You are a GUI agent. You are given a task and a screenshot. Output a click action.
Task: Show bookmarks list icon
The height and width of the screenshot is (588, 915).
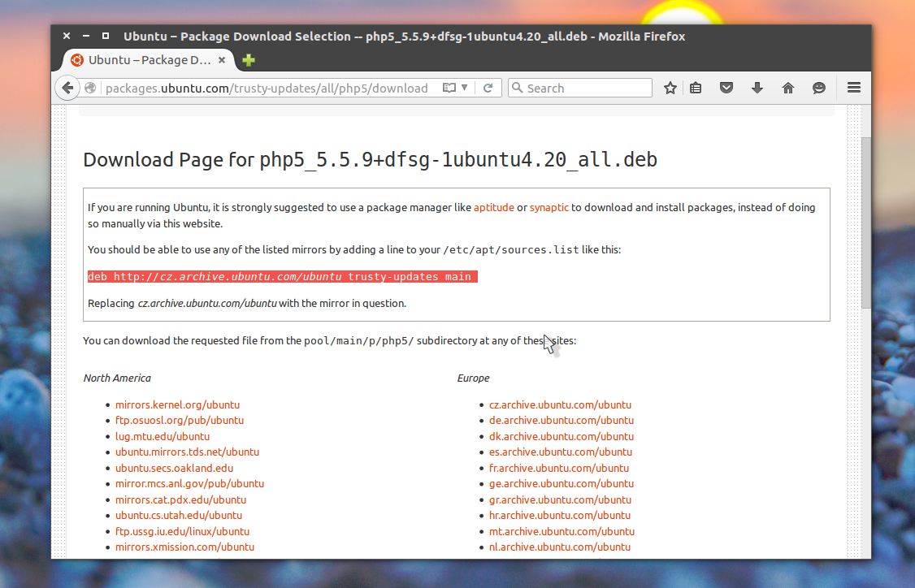(696, 88)
